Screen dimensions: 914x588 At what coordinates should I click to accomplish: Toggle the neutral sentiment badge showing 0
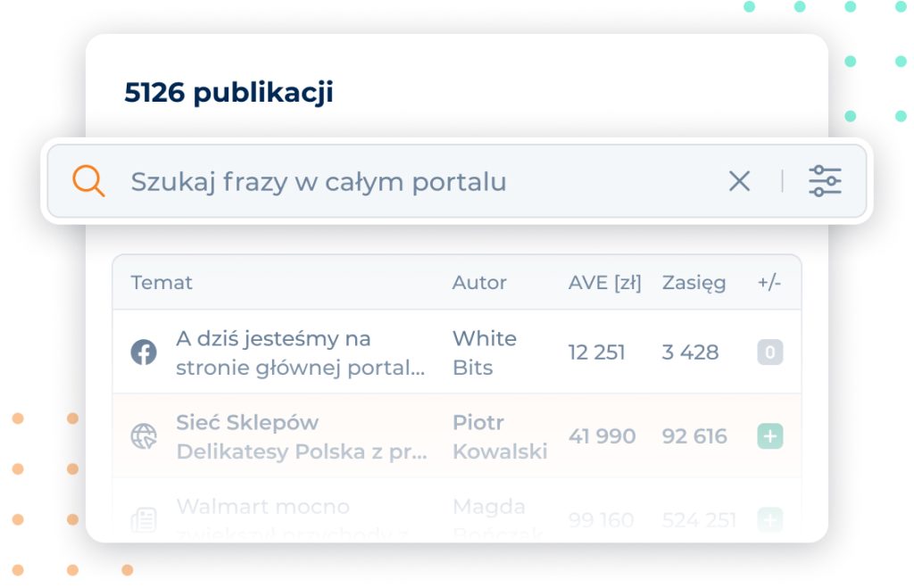(770, 352)
